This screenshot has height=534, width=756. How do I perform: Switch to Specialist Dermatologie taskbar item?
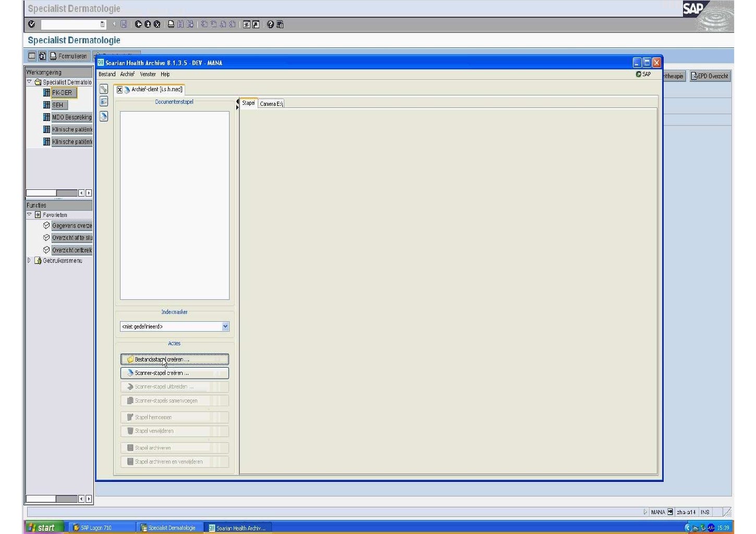pos(169,528)
